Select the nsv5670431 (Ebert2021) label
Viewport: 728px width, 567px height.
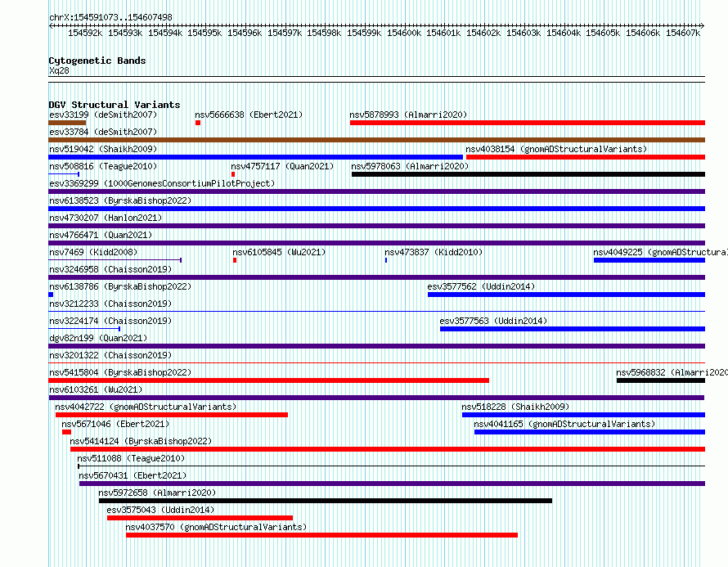point(133,475)
